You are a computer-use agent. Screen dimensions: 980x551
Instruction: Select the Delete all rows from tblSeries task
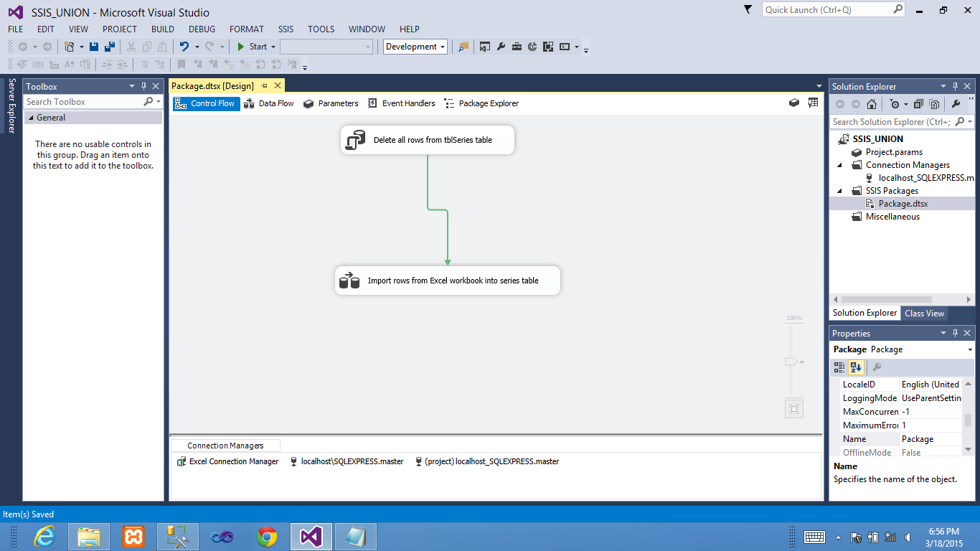428,140
